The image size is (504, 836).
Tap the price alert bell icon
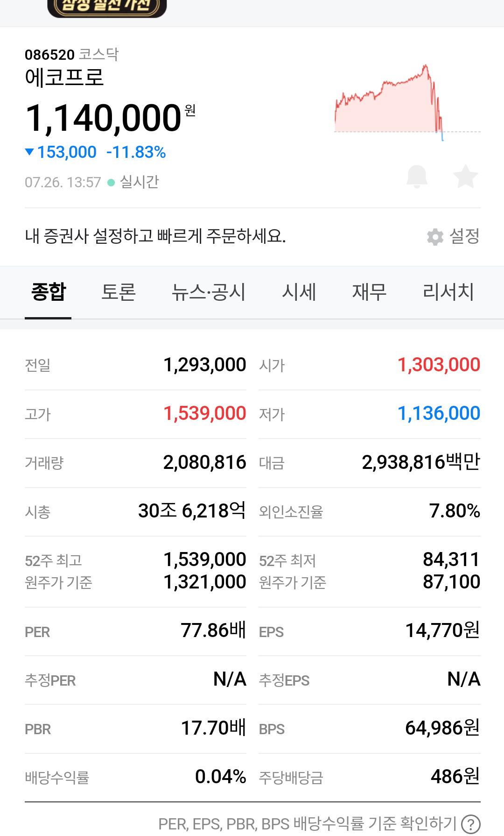pyautogui.click(x=417, y=177)
